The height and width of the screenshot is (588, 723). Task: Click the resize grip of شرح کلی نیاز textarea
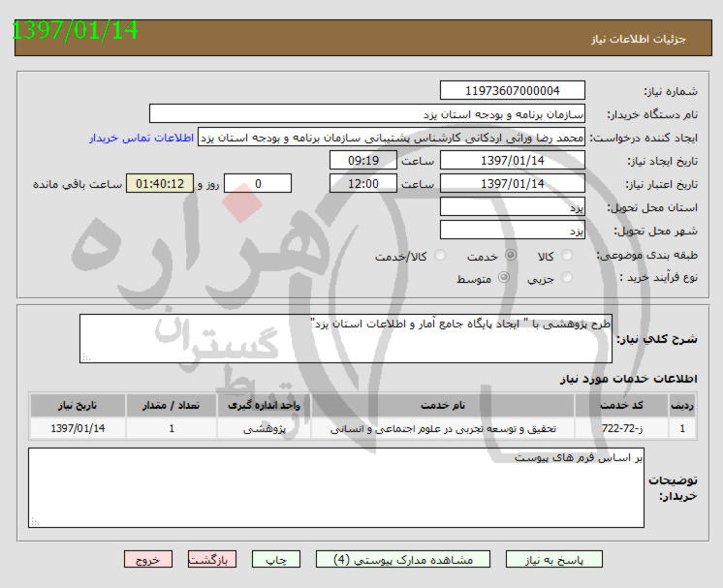[x=85, y=357]
